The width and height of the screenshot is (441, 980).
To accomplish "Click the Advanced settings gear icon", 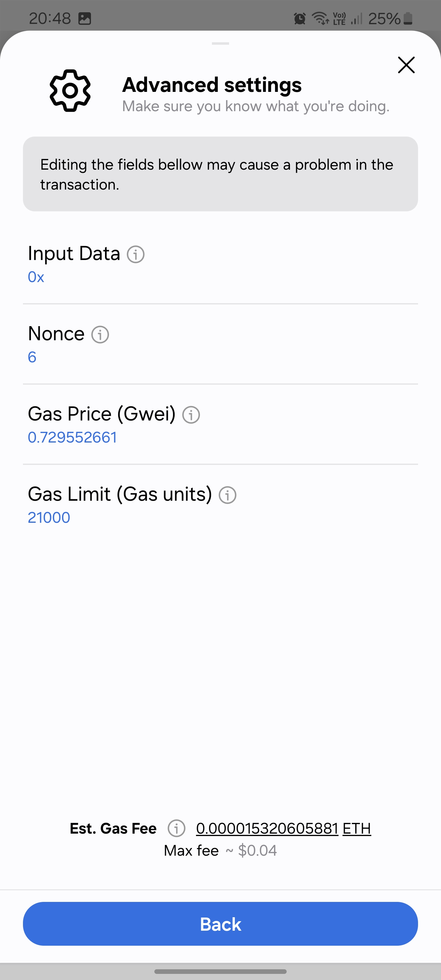I will click(x=70, y=91).
